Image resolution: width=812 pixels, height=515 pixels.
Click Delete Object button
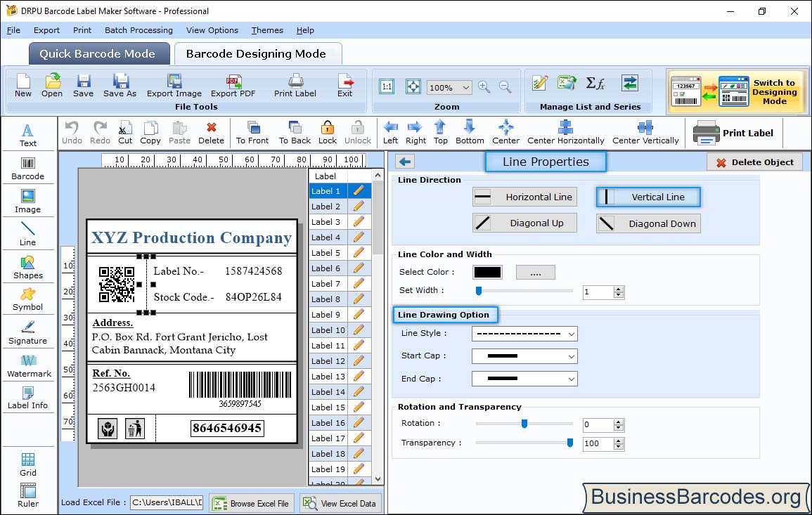[x=754, y=162]
